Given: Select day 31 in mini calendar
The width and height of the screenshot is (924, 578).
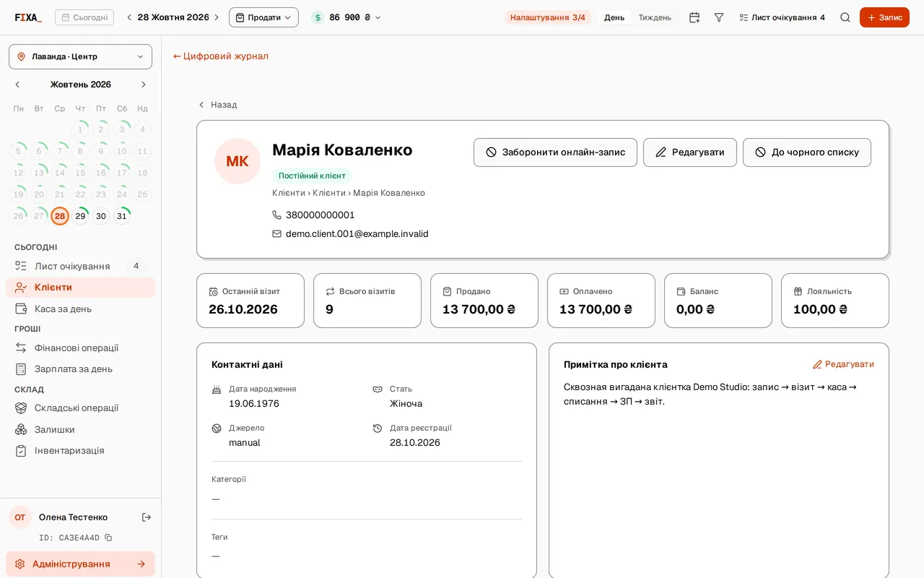Looking at the screenshot, I should 122,216.
